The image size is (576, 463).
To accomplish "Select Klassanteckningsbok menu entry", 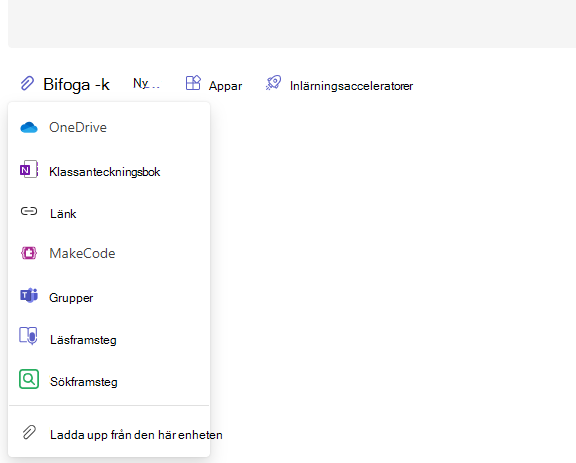I will (109, 172).
